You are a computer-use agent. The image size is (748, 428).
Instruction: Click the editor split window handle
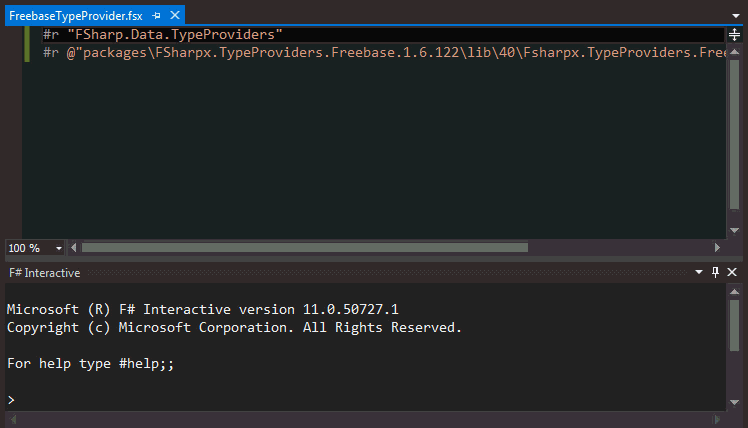734,34
